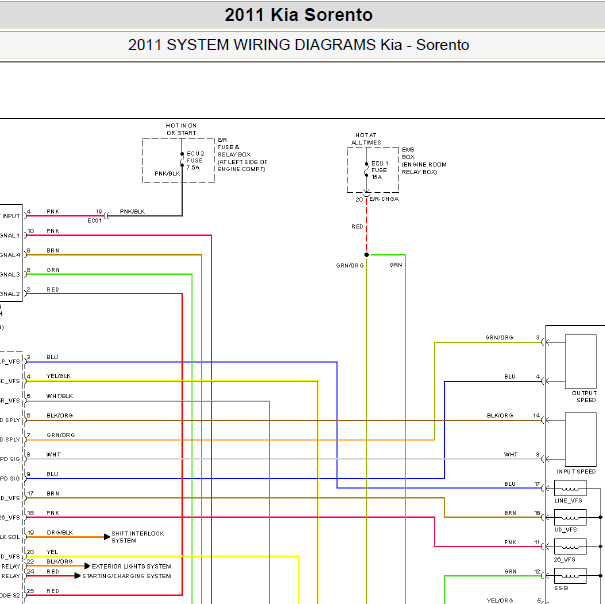This screenshot has width=605, height=604.
Task: Select the "EXTERIOR LIGHTS SYSTEM" reference
Action: point(131,566)
